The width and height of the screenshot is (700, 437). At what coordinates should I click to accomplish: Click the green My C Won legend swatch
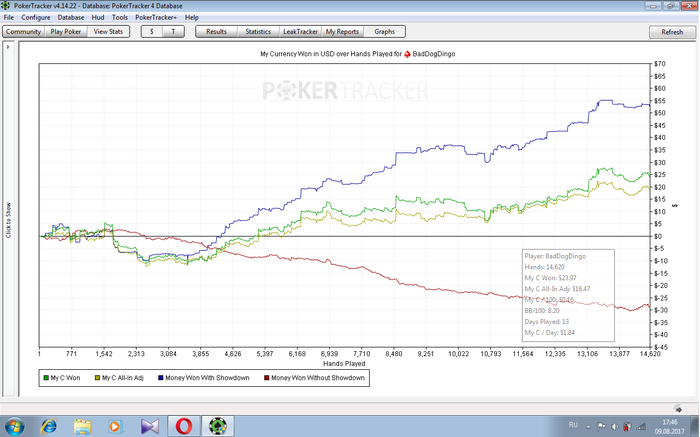tap(46, 378)
